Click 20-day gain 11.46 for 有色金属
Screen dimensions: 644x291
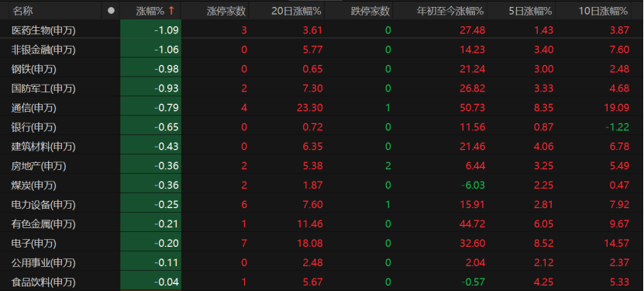[x=310, y=223]
